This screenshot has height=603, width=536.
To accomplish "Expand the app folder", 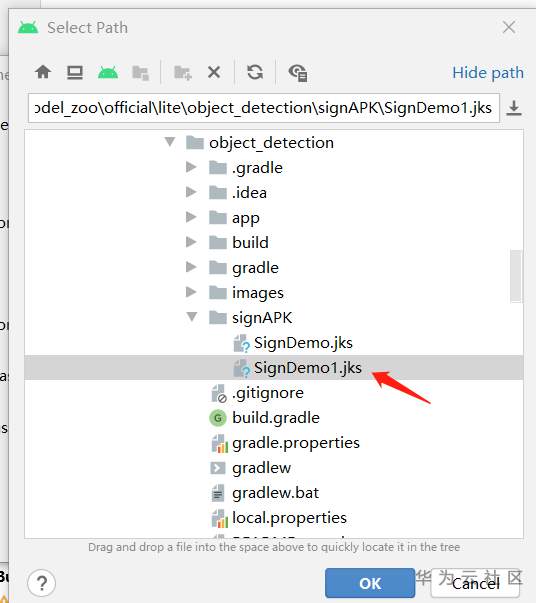I will coord(191,217).
